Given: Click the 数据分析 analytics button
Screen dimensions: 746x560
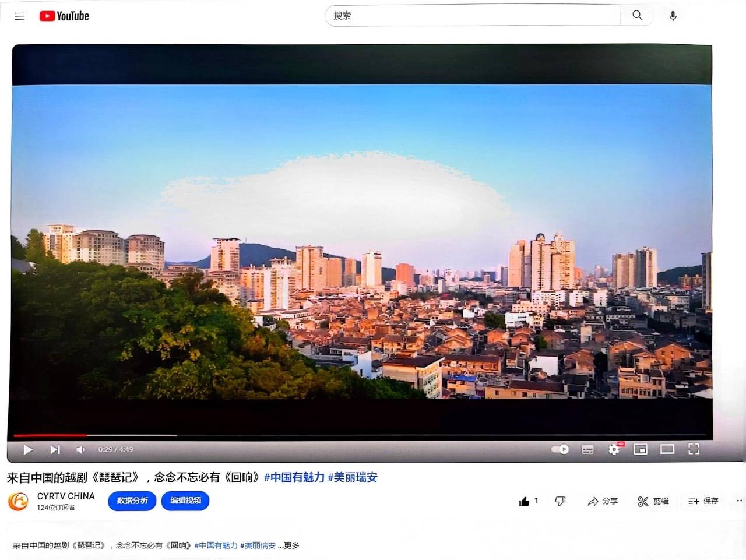Looking at the screenshot, I should point(132,501).
